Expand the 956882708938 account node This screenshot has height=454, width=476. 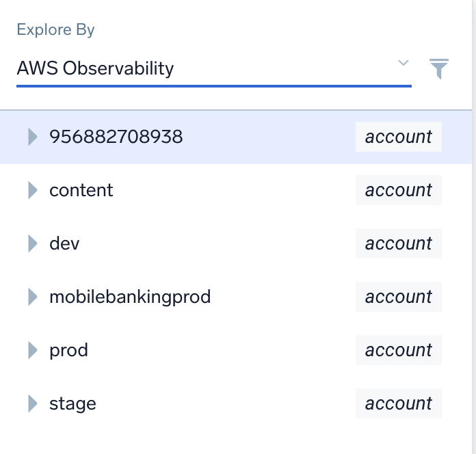point(32,137)
